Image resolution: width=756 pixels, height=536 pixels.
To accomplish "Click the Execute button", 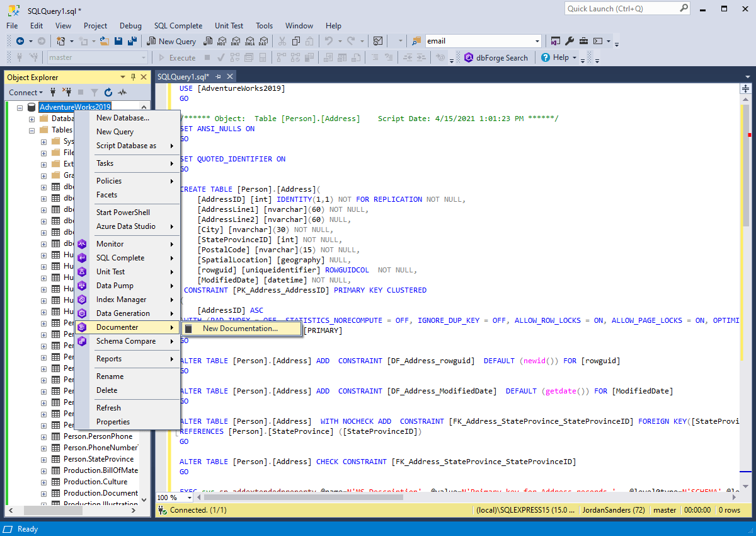I will point(181,57).
